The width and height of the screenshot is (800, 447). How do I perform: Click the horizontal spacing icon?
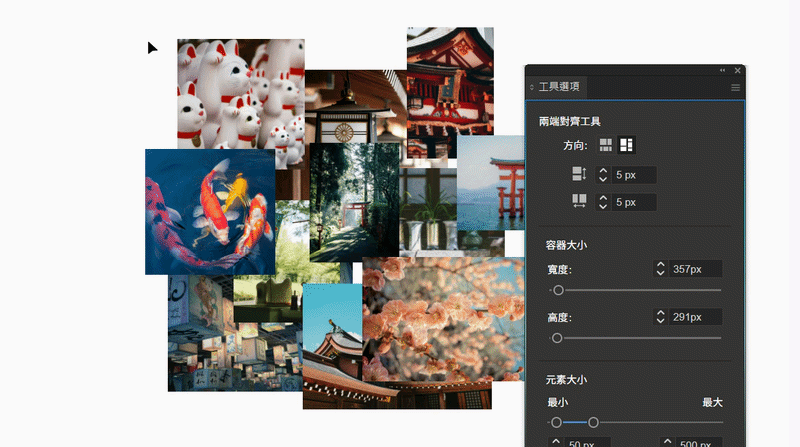(x=579, y=201)
